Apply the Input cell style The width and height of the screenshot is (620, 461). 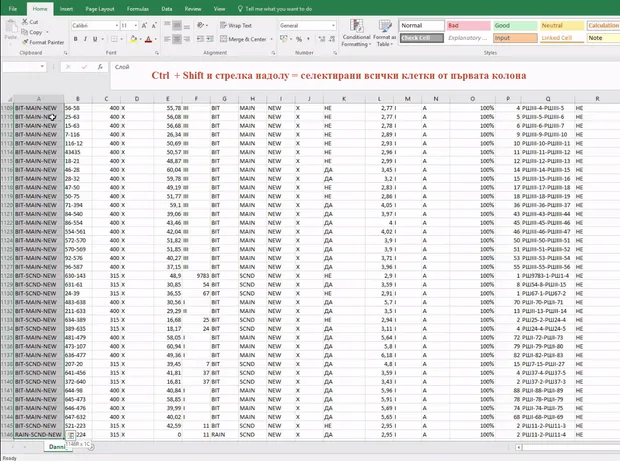click(515, 38)
